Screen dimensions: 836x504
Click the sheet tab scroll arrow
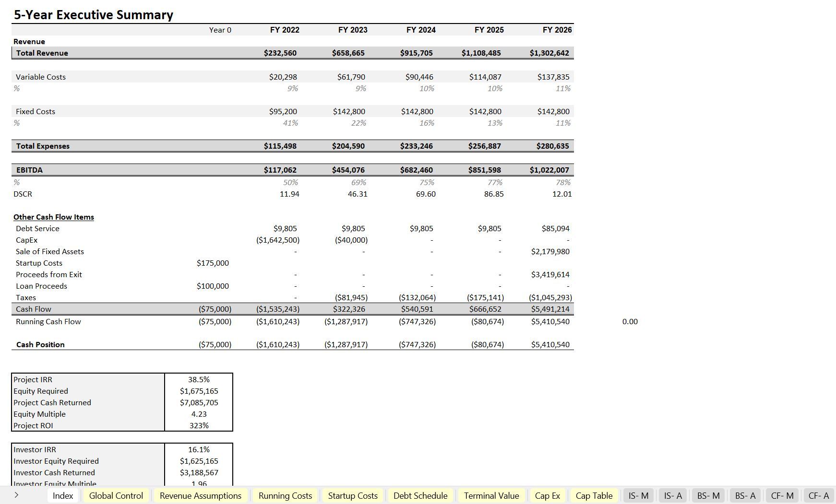(16, 495)
